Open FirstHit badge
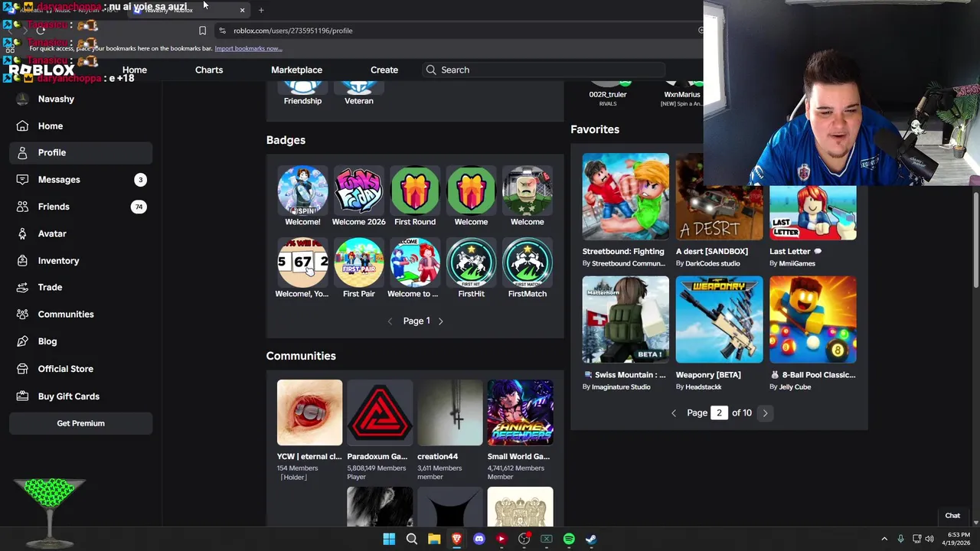 (471, 268)
